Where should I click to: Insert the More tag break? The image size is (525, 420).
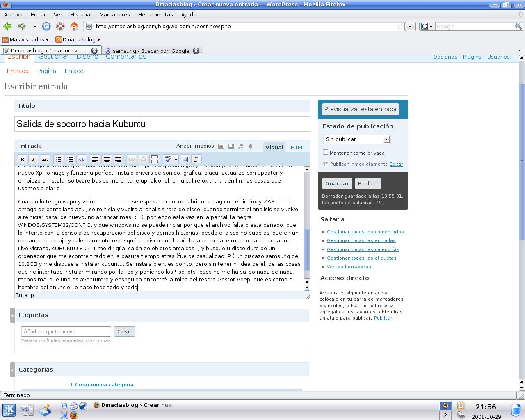click(x=155, y=159)
